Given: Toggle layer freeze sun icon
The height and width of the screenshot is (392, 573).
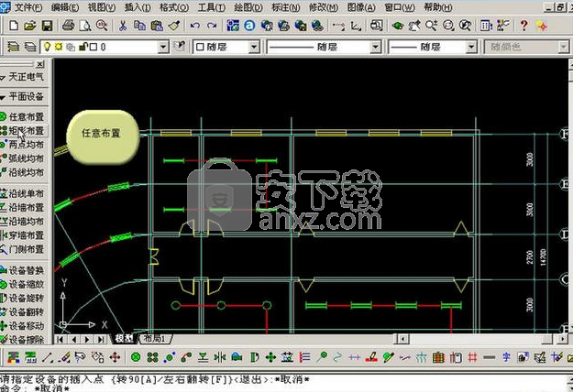Looking at the screenshot, I should pyautogui.click(x=59, y=47).
